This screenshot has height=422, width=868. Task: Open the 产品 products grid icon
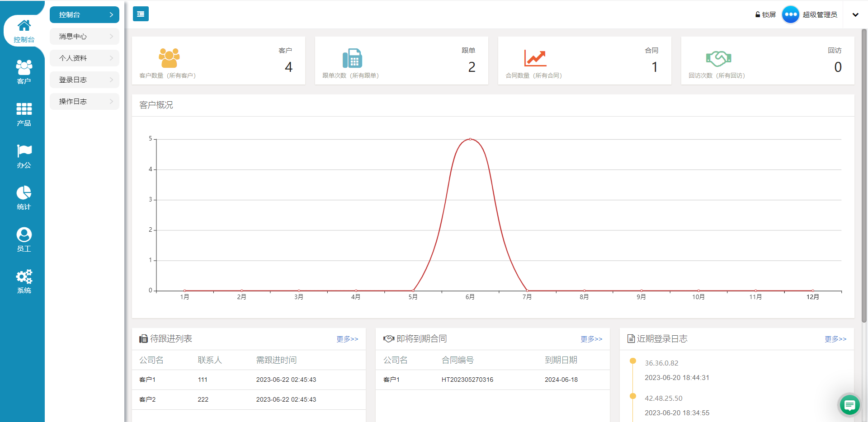[x=24, y=109]
